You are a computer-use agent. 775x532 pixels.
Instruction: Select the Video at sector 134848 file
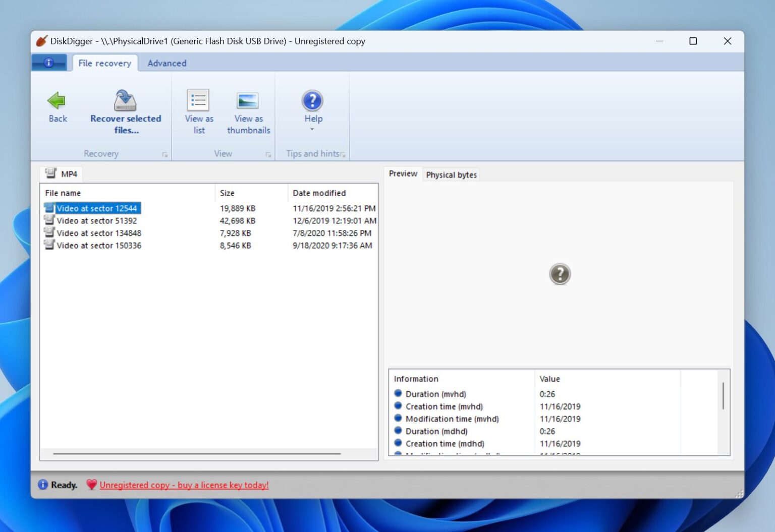(x=99, y=233)
